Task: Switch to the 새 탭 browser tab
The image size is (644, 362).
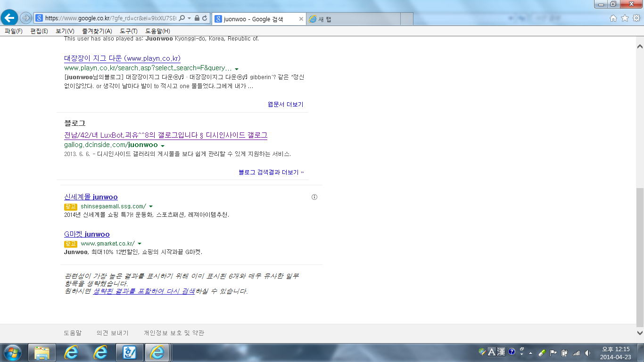Action: pyautogui.click(x=325, y=19)
